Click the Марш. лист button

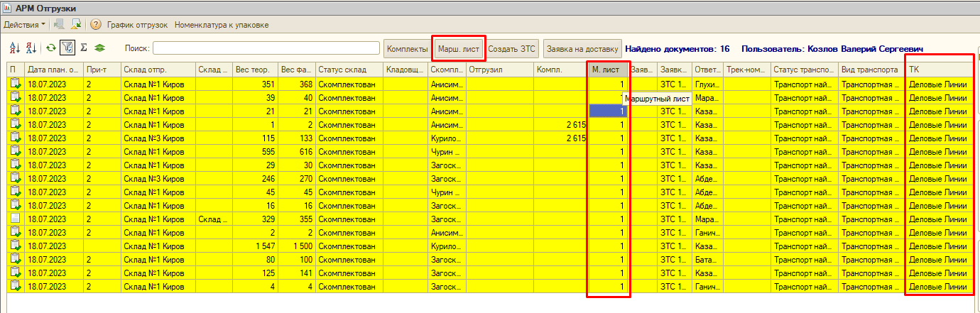pyautogui.click(x=458, y=48)
